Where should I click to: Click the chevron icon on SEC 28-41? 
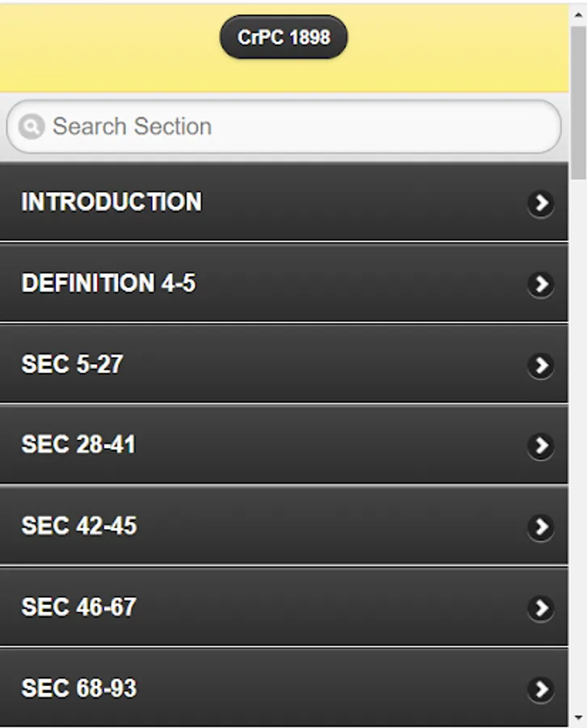pyautogui.click(x=541, y=447)
